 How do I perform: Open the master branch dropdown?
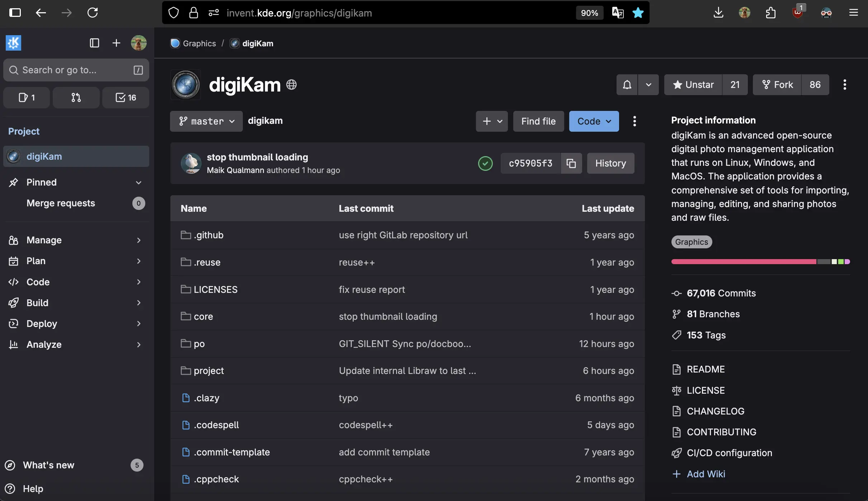click(206, 121)
